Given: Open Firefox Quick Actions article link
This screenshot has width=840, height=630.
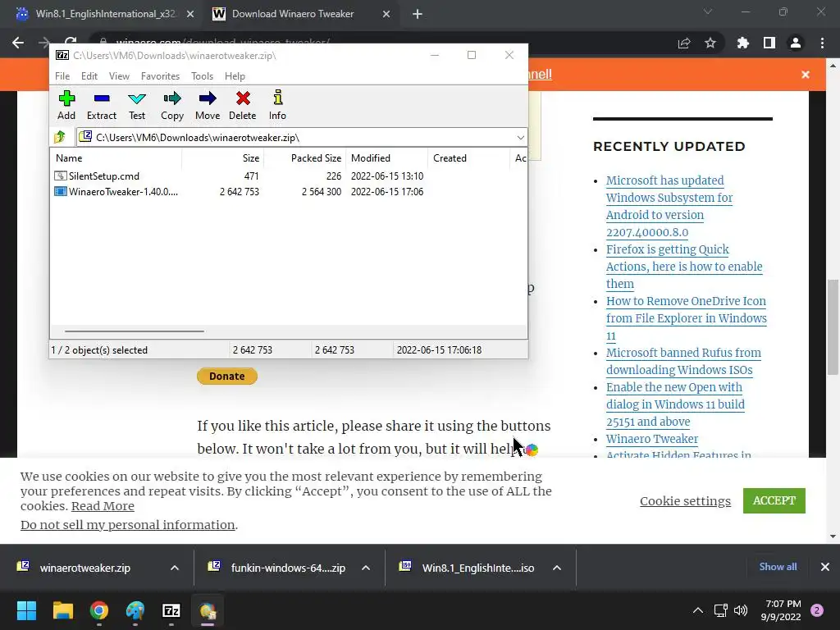Looking at the screenshot, I should pos(684,267).
